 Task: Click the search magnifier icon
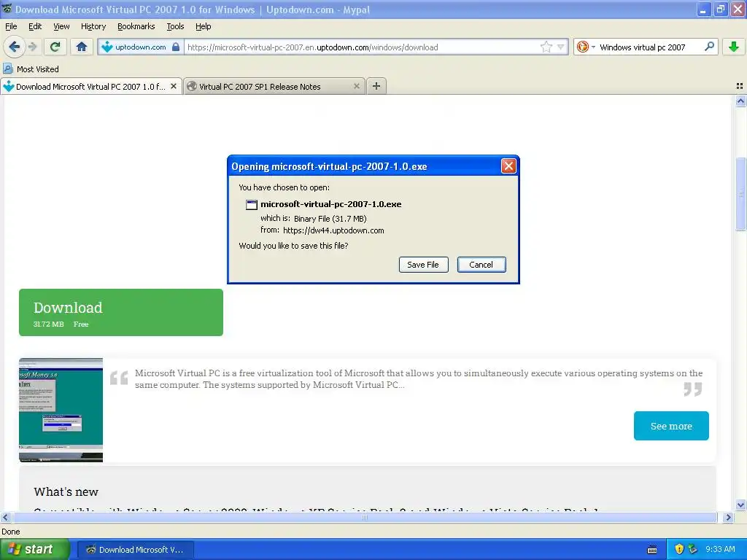[709, 47]
